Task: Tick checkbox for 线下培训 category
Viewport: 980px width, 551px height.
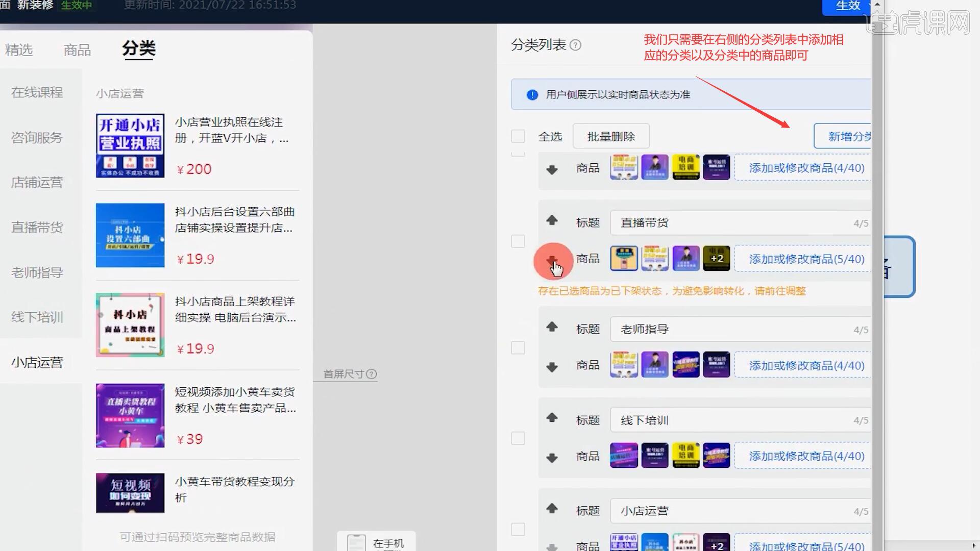Action: [518, 438]
